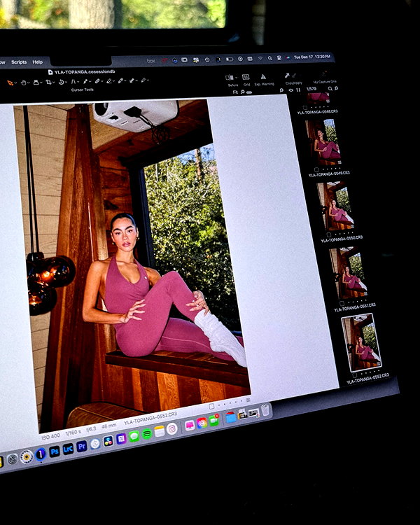Tick the checkbox under thumbnail 0550
Screen dimensions: 420x525
coord(328,235)
